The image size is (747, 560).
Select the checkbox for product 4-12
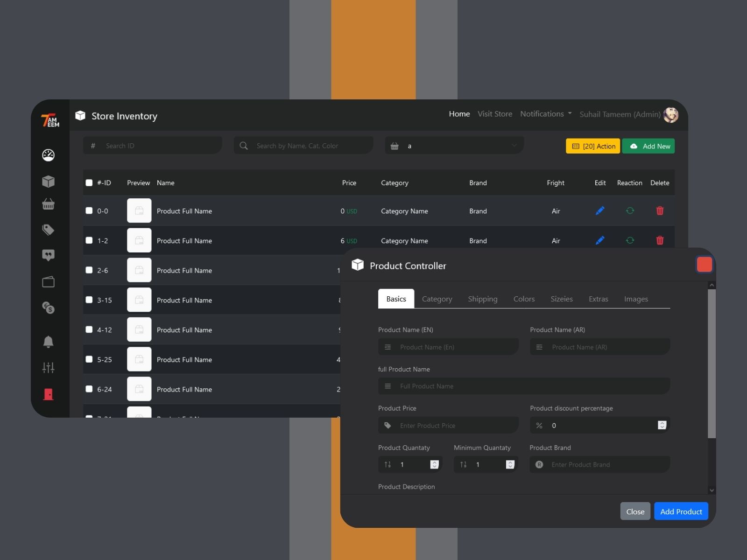click(x=89, y=329)
